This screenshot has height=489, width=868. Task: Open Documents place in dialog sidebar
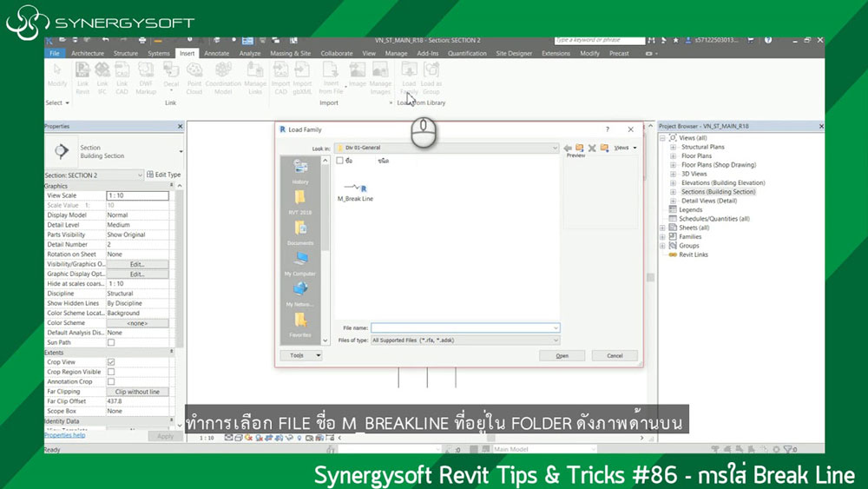pyautogui.click(x=300, y=233)
